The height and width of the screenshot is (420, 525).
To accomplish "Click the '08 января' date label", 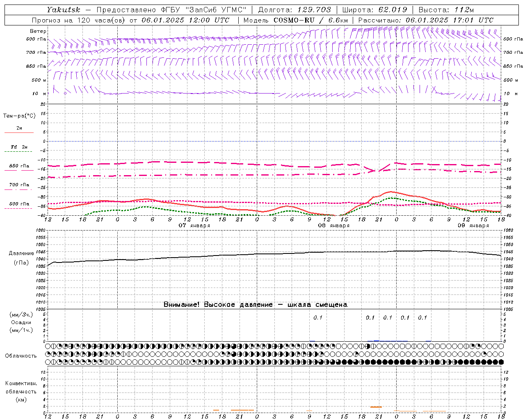I will click(x=334, y=226).
